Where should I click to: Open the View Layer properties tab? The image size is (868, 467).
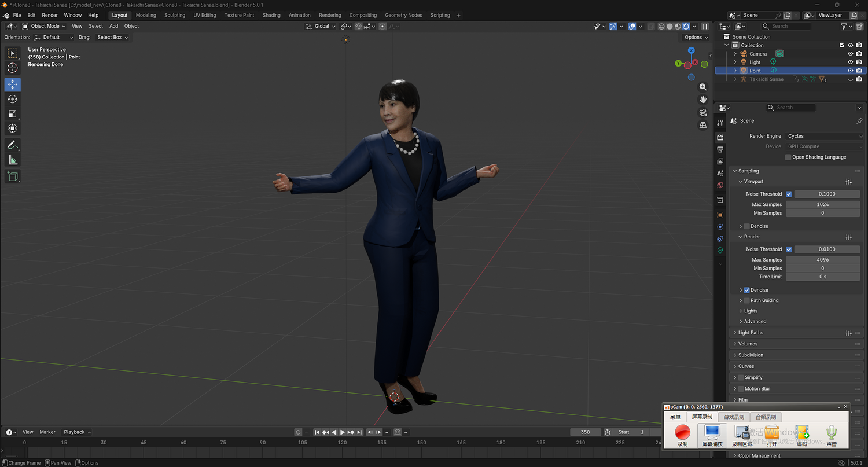coord(720,161)
